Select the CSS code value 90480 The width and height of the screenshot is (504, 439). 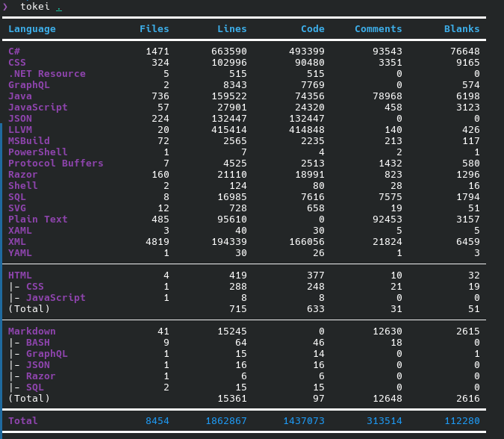[310, 63]
